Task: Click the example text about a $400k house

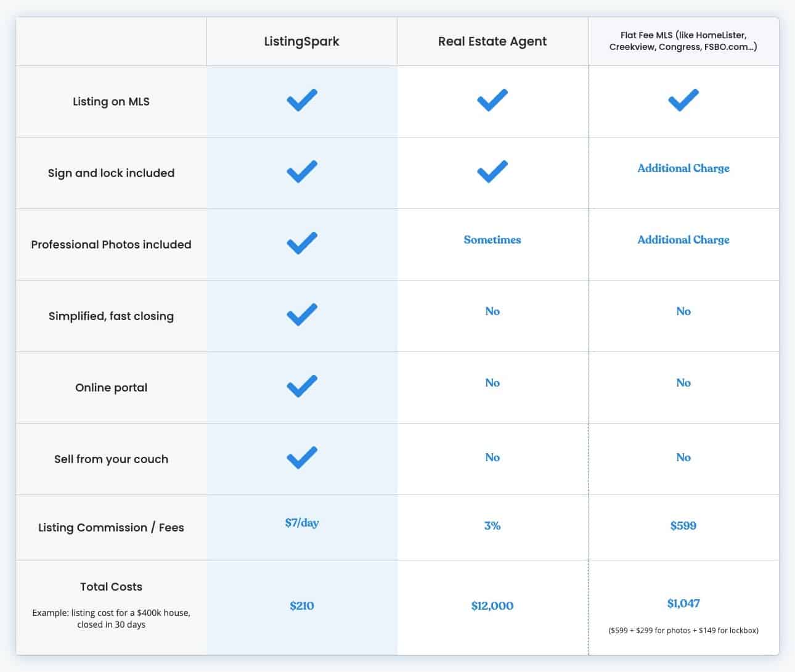Action: tap(111, 618)
